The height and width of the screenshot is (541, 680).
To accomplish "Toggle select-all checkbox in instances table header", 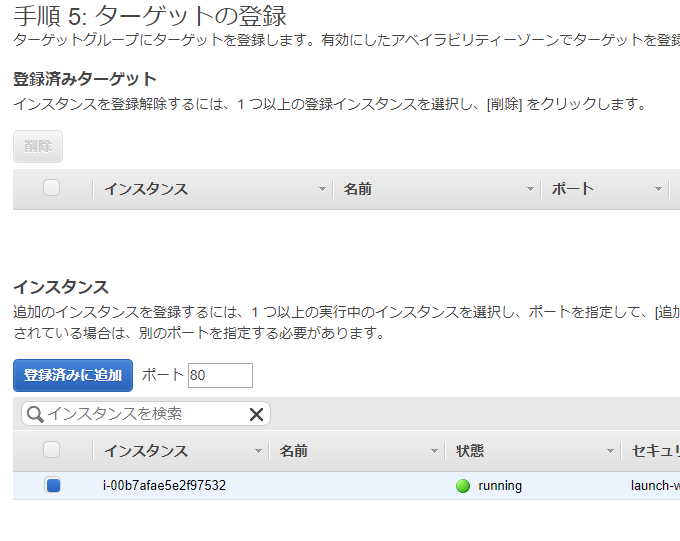I will (52, 450).
